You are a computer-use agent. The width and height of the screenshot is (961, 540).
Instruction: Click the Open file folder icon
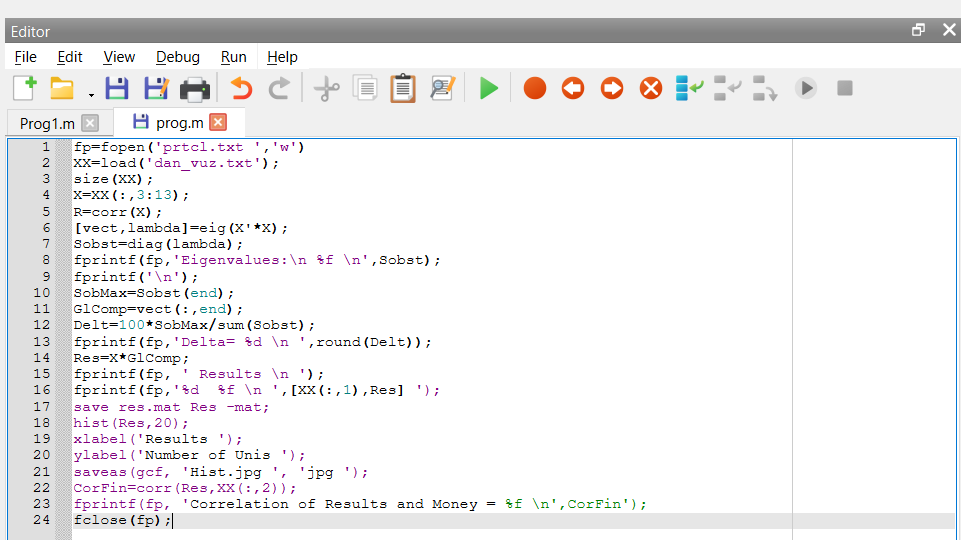[63, 89]
